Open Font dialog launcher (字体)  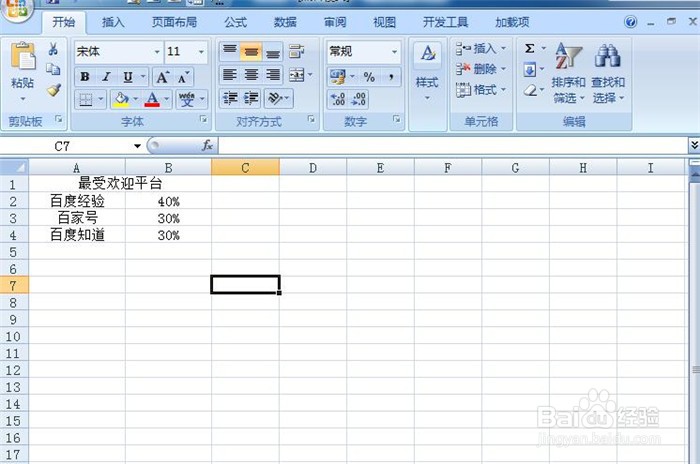point(204,119)
